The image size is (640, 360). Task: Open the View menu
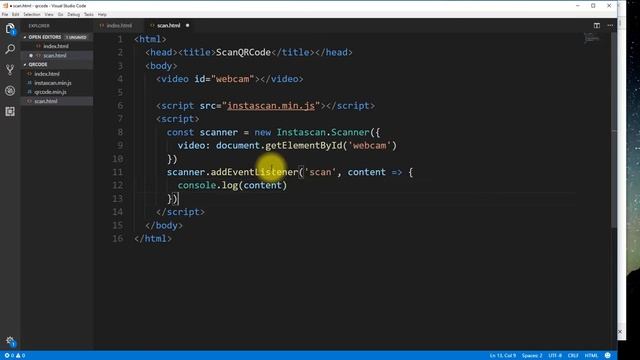(49, 14)
